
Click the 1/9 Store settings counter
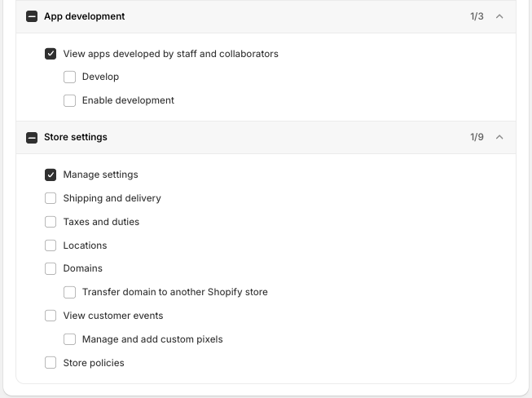(477, 137)
